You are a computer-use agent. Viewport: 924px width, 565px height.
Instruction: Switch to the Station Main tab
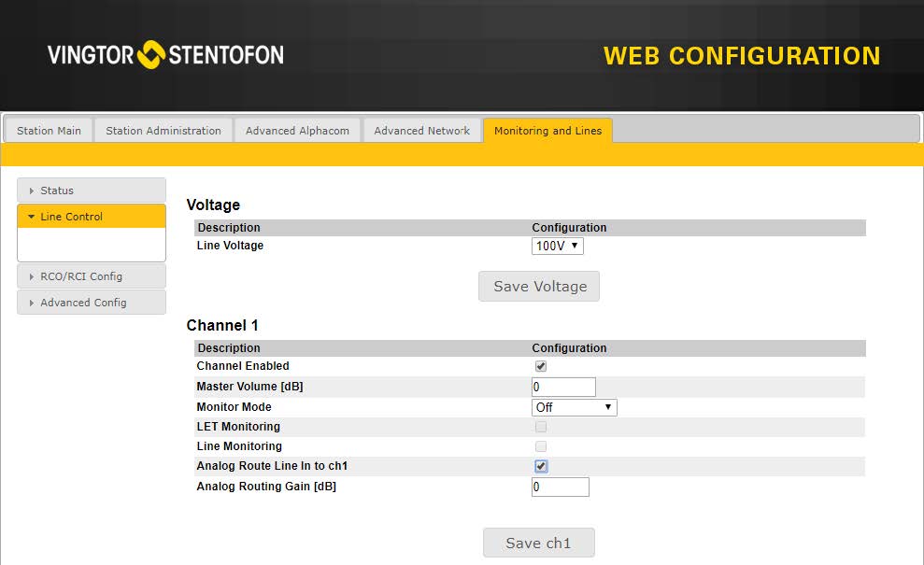[49, 131]
